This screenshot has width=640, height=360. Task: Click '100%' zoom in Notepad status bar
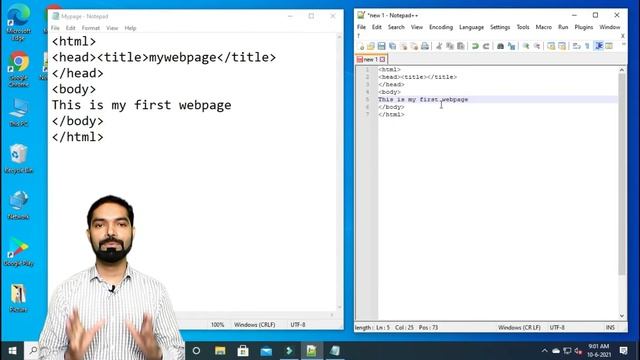[x=218, y=324]
